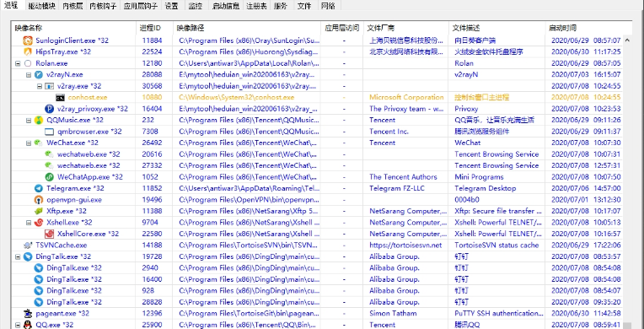Image resolution: width=644 pixels, height=329 pixels.
Task: Select the 进程 tab
Action: 12,5
